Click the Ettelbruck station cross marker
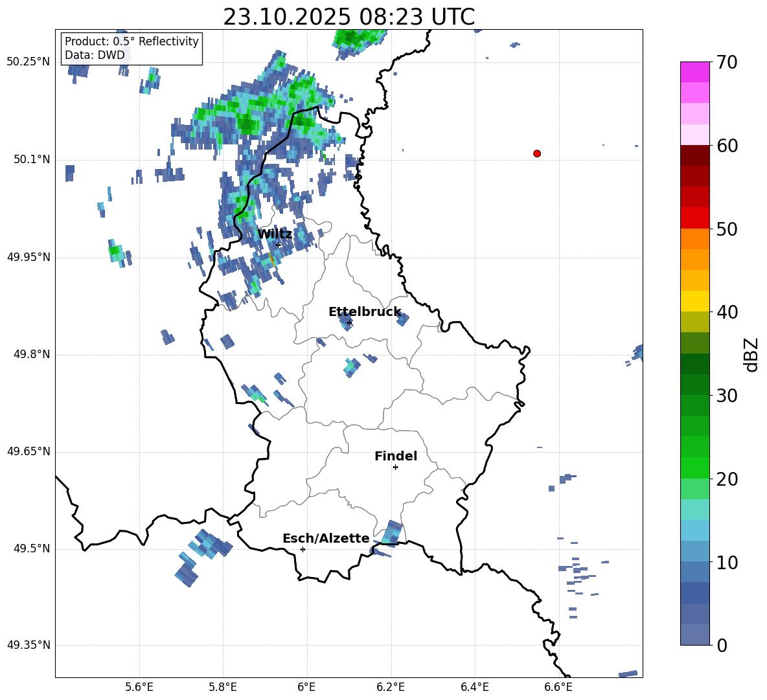767x700 pixels. 349,322
